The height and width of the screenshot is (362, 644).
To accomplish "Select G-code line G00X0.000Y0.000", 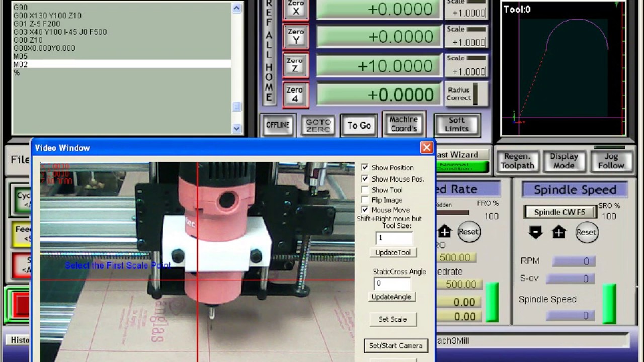I will [x=121, y=48].
